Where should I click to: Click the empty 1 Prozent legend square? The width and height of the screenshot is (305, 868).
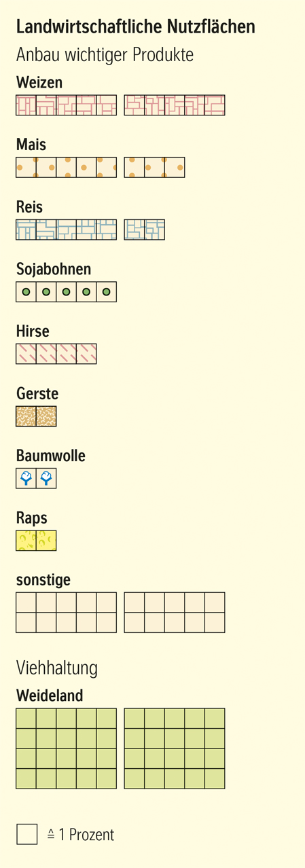pos(26,834)
